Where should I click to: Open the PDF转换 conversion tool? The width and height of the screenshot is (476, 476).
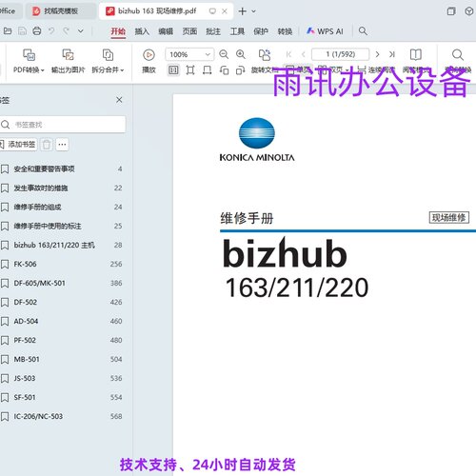pos(29,61)
